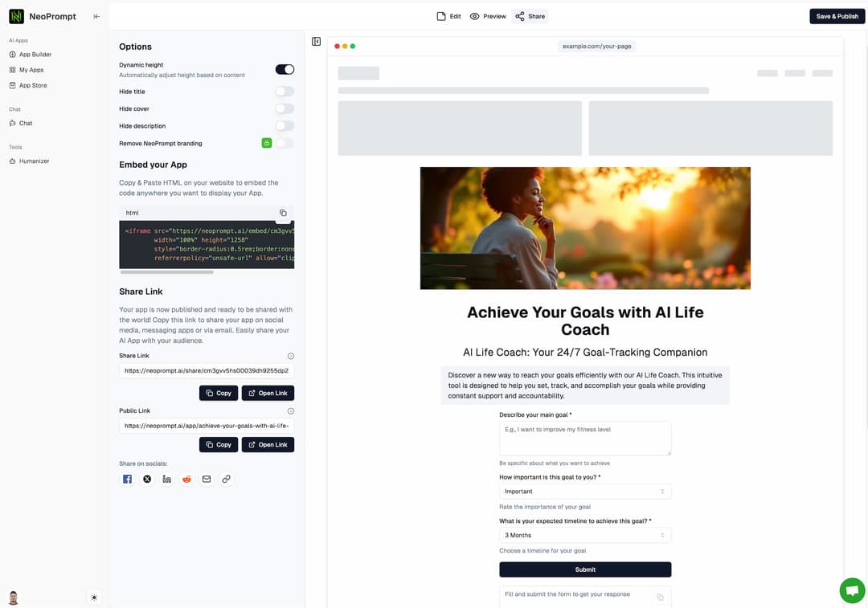
Task: Enable the Hide description toggle
Action: [x=285, y=125]
